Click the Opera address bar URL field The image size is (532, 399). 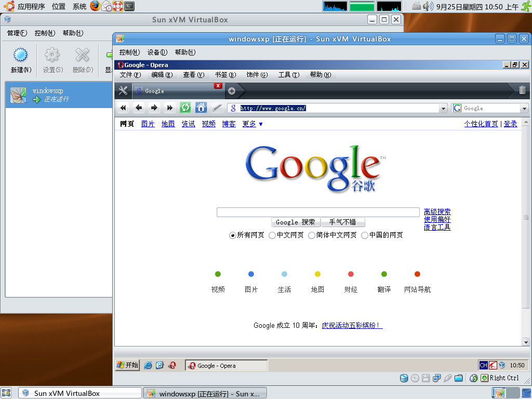coord(333,108)
